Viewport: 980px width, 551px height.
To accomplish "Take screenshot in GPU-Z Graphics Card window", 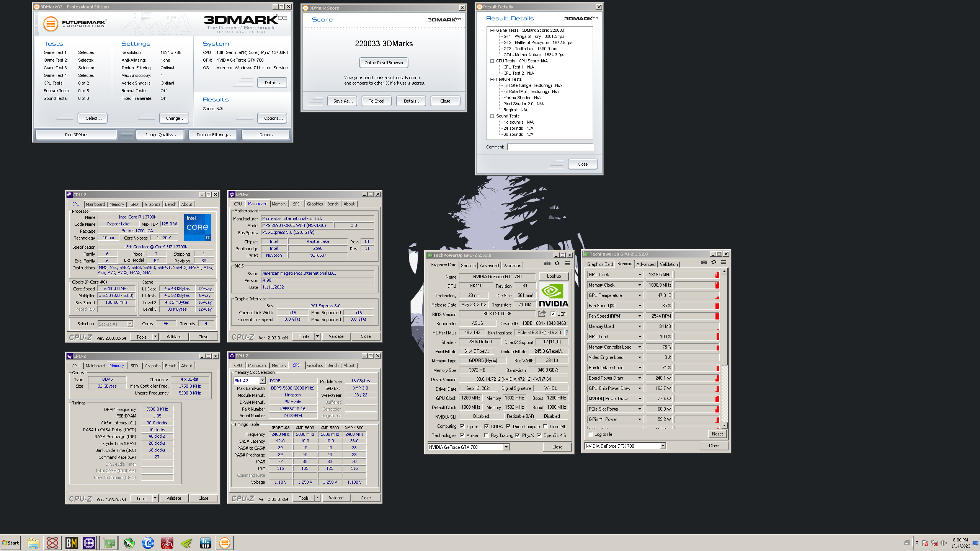I will click(x=547, y=263).
